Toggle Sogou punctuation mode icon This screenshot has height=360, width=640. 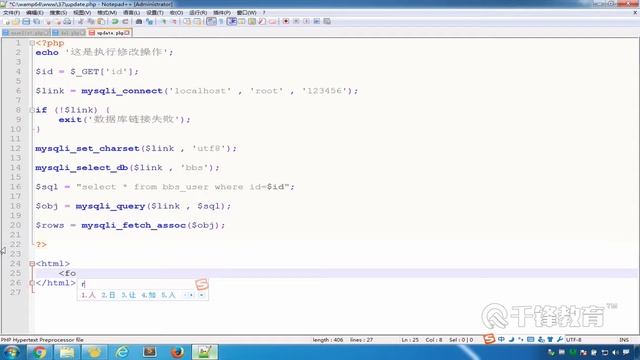(521, 339)
